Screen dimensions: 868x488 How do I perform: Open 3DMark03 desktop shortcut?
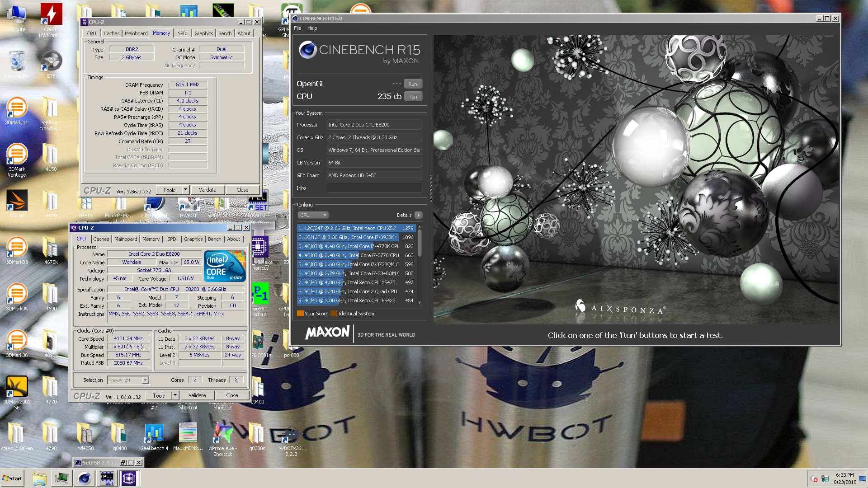coord(17,250)
